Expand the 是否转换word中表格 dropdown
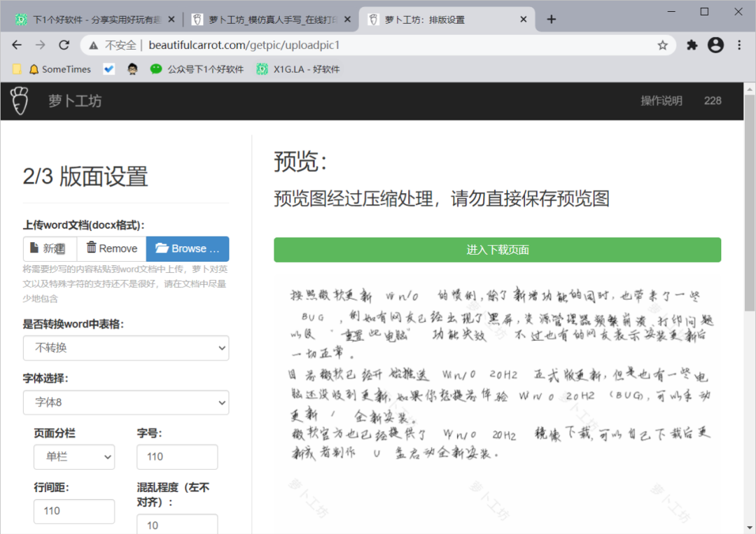This screenshot has height=534, width=756. tap(126, 348)
